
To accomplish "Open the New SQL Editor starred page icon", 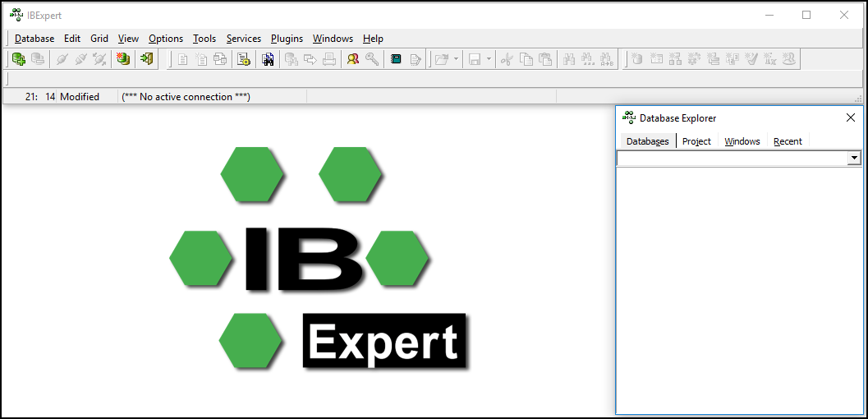I will point(201,59).
